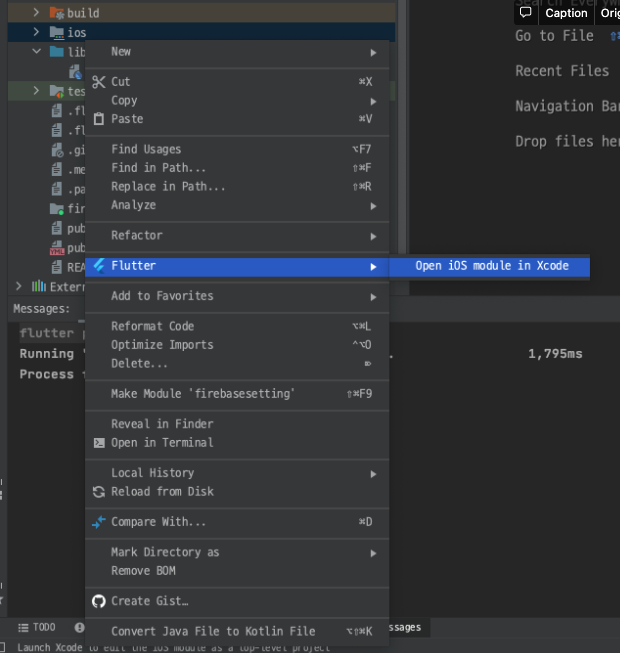Choose Replace in Path... menu entry
Image resolution: width=620 pixels, height=653 pixels.
[237, 187]
